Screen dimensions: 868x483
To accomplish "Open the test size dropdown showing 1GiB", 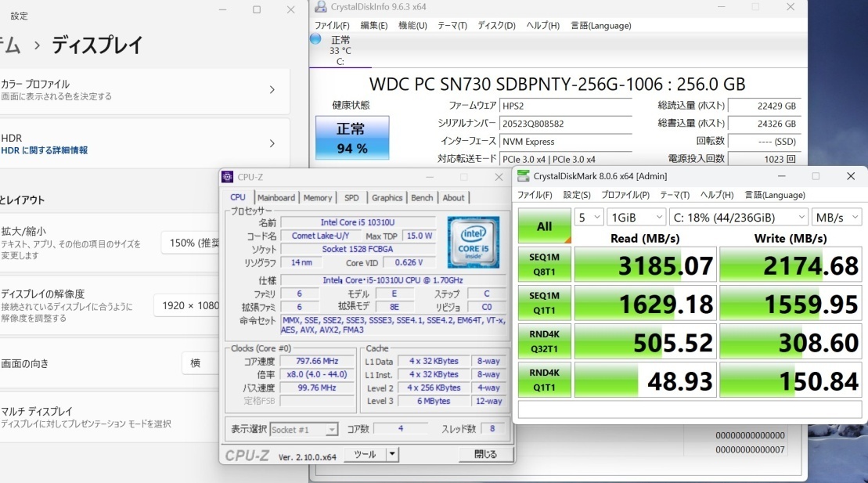I will (636, 218).
